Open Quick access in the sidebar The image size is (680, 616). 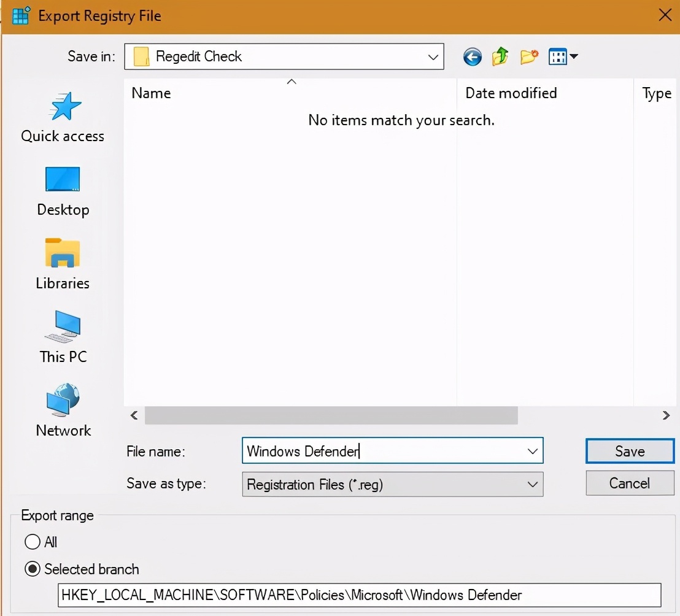(x=63, y=118)
